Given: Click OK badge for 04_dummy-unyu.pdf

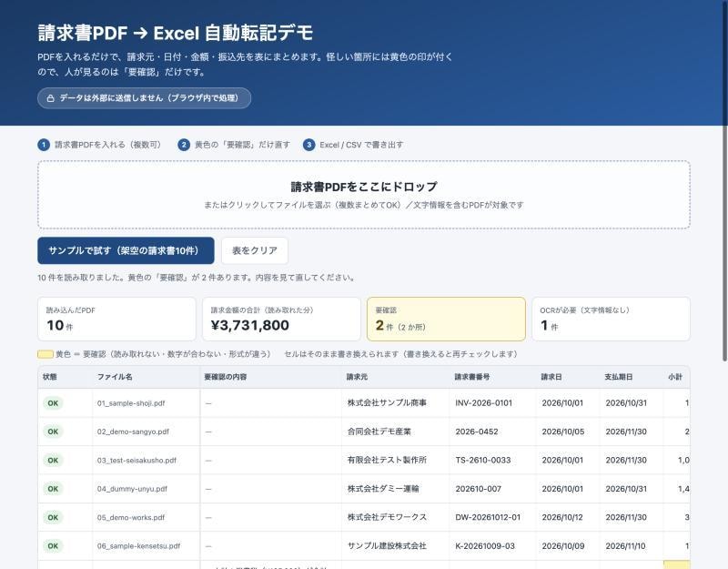Looking at the screenshot, I should (x=53, y=489).
